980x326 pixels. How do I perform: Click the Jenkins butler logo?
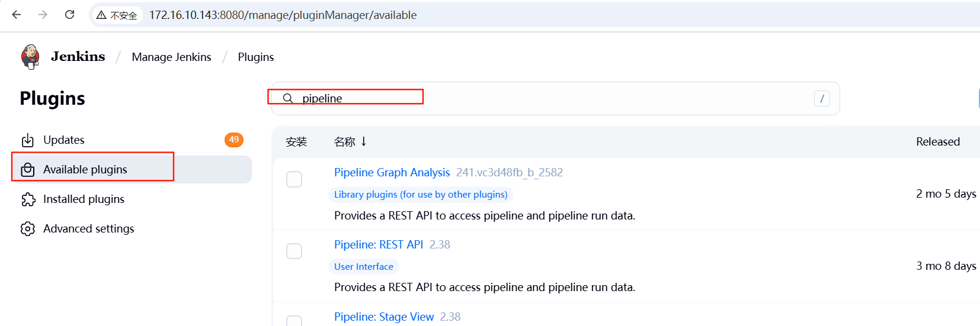point(30,57)
